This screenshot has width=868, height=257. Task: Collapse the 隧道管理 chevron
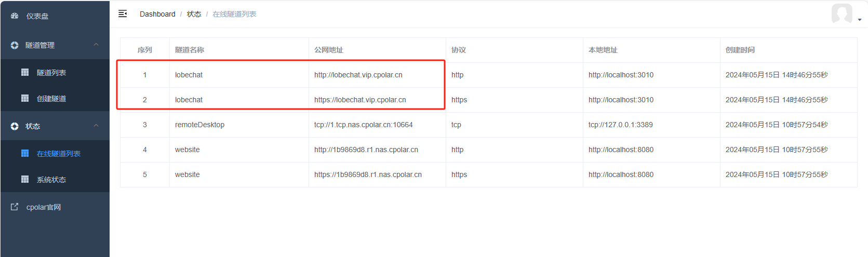click(x=96, y=45)
